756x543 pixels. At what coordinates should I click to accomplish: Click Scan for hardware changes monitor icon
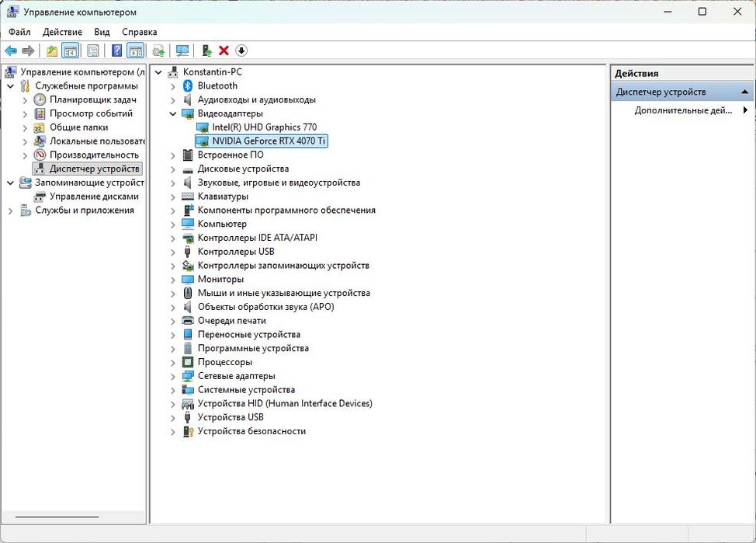pyautogui.click(x=182, y=50)
